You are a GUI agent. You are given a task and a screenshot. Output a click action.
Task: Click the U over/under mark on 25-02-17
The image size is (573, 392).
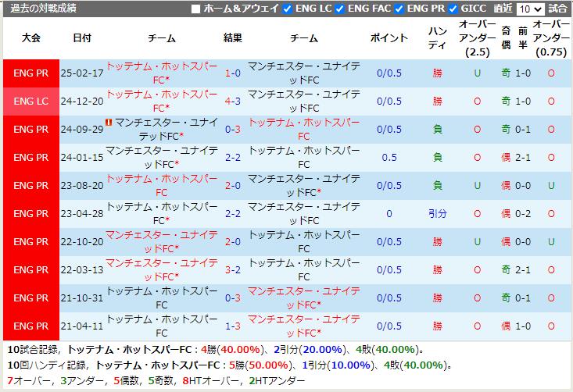click(478, 73)
